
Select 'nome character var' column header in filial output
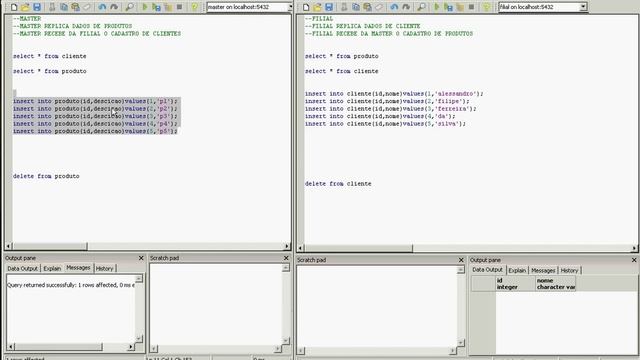click(556, 284)
